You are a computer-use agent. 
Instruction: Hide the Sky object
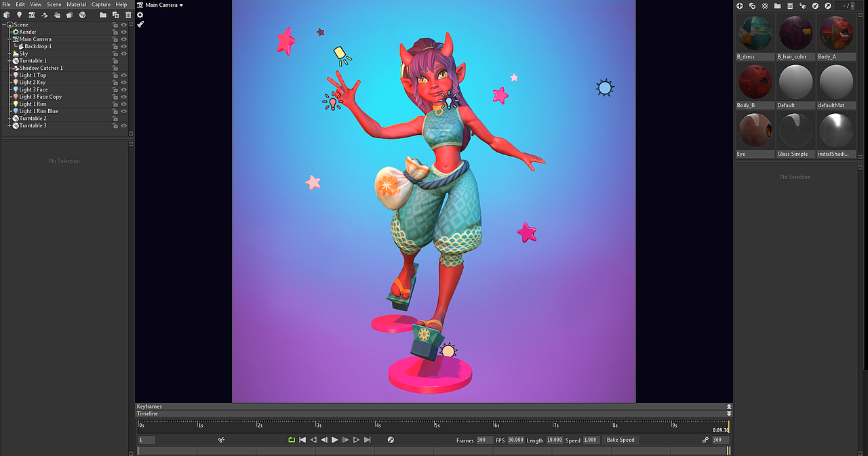click(123, 54)
